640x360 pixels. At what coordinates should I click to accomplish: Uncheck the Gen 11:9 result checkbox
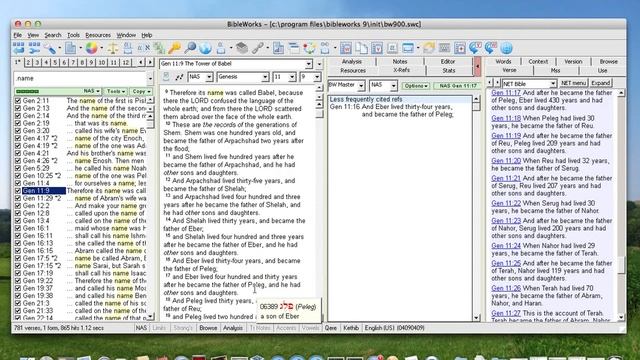click(18, 191)
